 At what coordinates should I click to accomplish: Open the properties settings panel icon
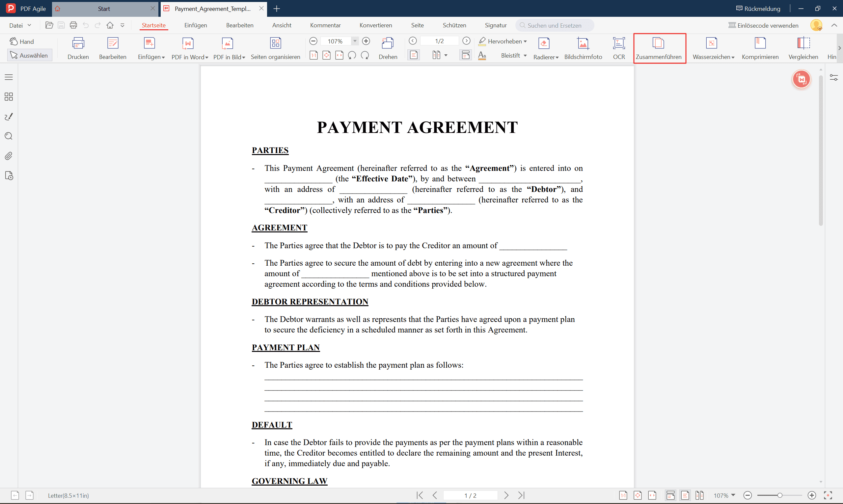[x=834, y=77]
